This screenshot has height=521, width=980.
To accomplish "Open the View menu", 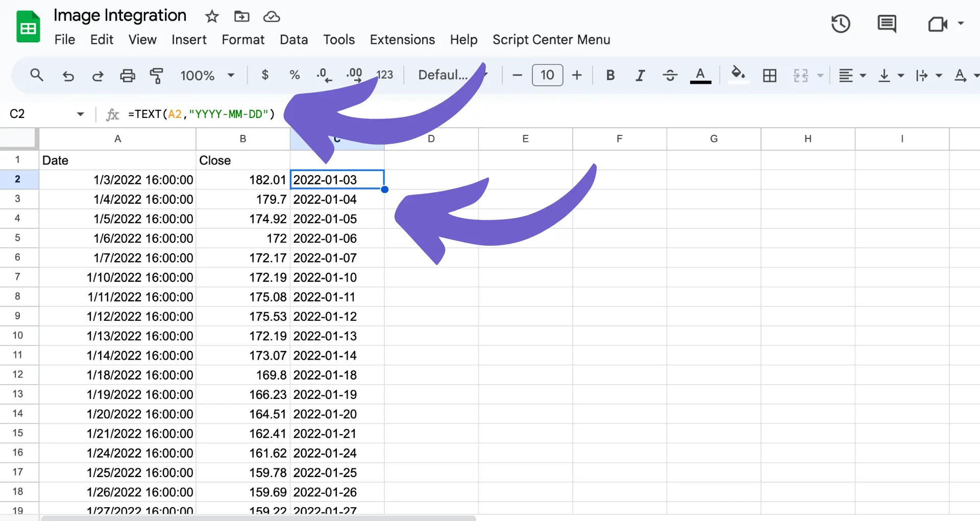I will pyautogui.click(x=142, y=39).
